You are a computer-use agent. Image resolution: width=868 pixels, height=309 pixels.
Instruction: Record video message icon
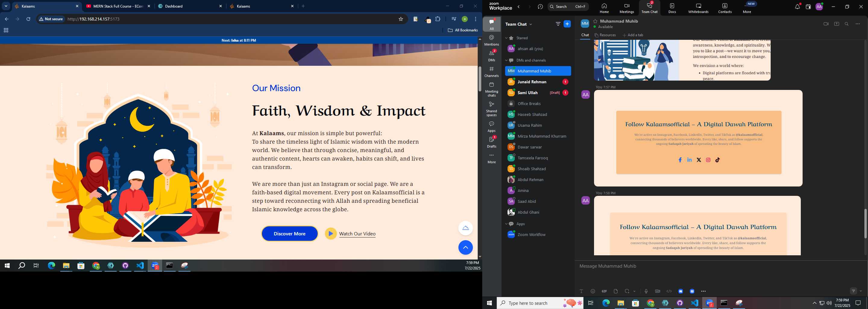[657, 291]
